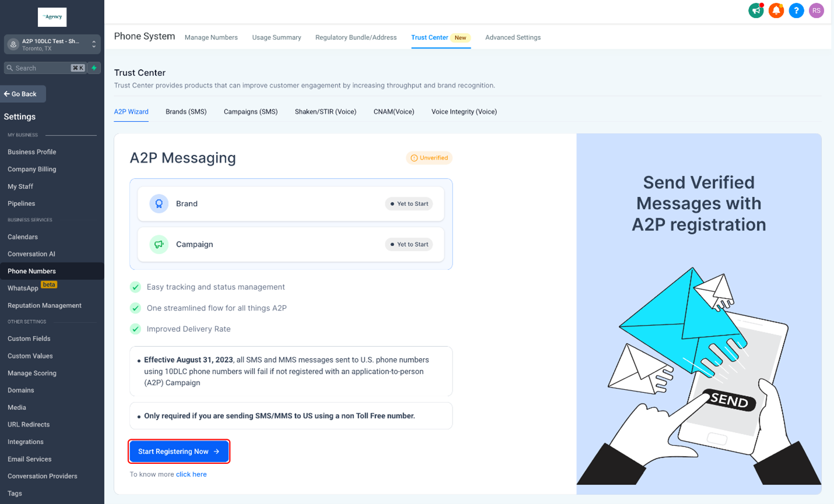This screenshot has height=504, width=834.
Task: Focus the sidebar Search field
Action: (45, 68)
